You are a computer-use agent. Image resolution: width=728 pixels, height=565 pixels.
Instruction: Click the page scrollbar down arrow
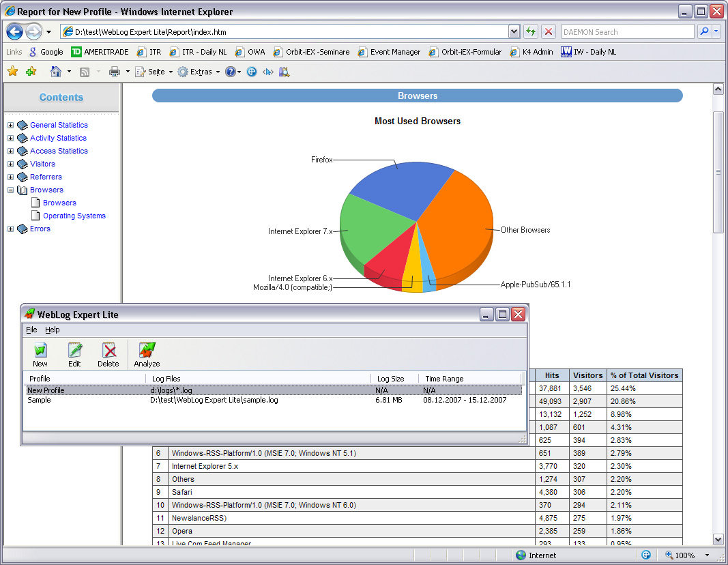tap(718, 540)
